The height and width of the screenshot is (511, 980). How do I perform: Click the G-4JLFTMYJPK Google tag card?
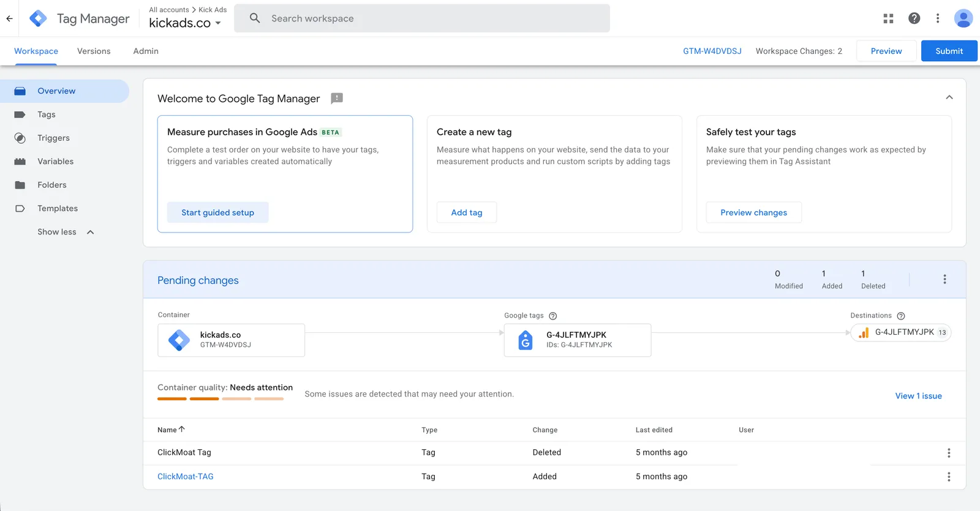point(578,340)
